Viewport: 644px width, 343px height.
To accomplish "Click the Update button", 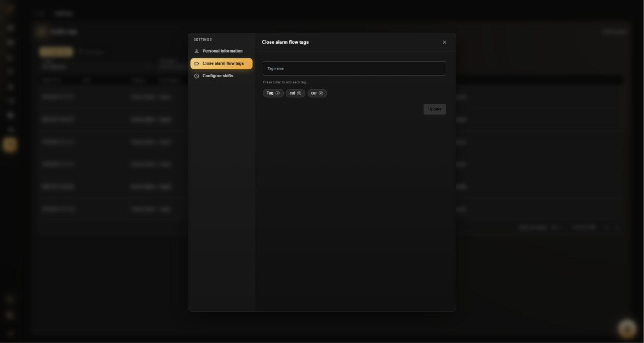I will point(435,109).
